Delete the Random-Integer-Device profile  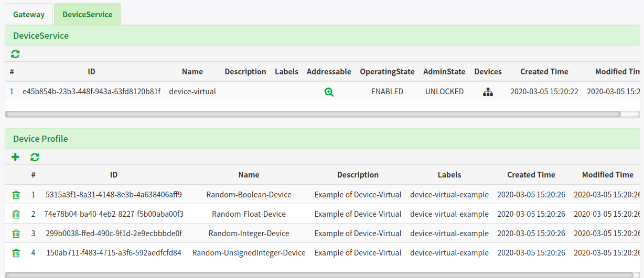pyautogui.click(x=16, y=233)
